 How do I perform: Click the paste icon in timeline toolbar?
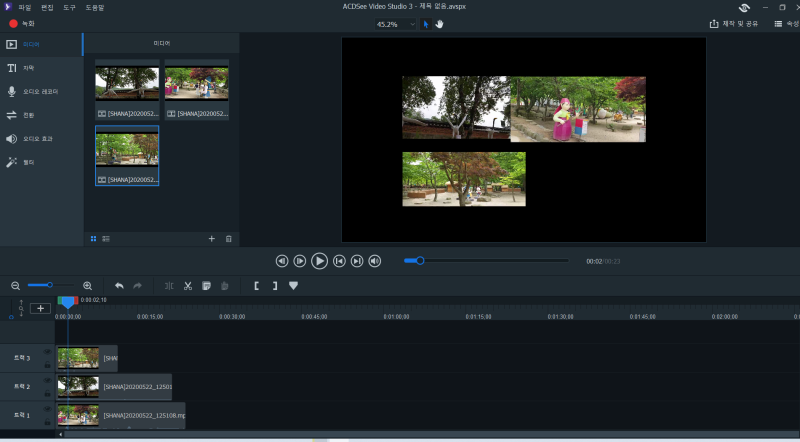tap(224, 286)
